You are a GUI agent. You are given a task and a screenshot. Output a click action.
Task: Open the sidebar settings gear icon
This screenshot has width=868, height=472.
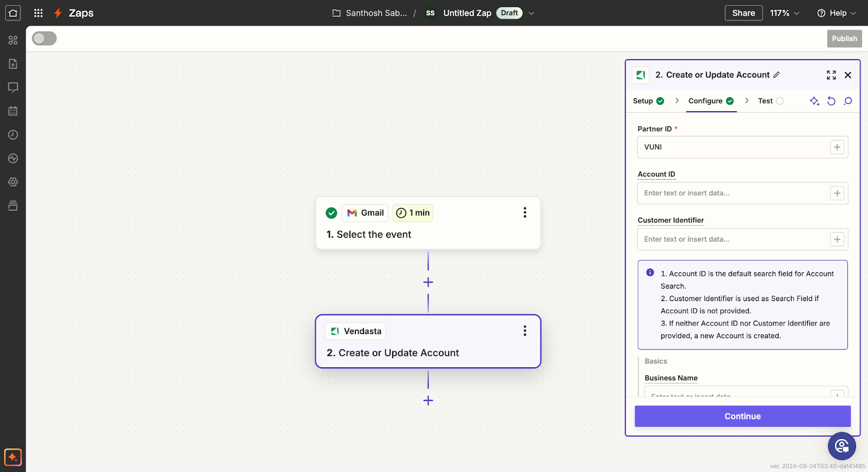(x=13, y=182)
